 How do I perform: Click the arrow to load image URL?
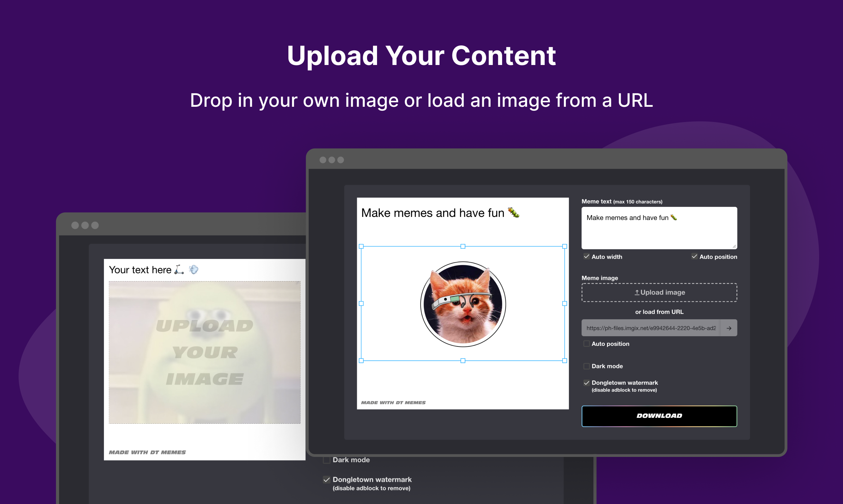coord(729,328)
